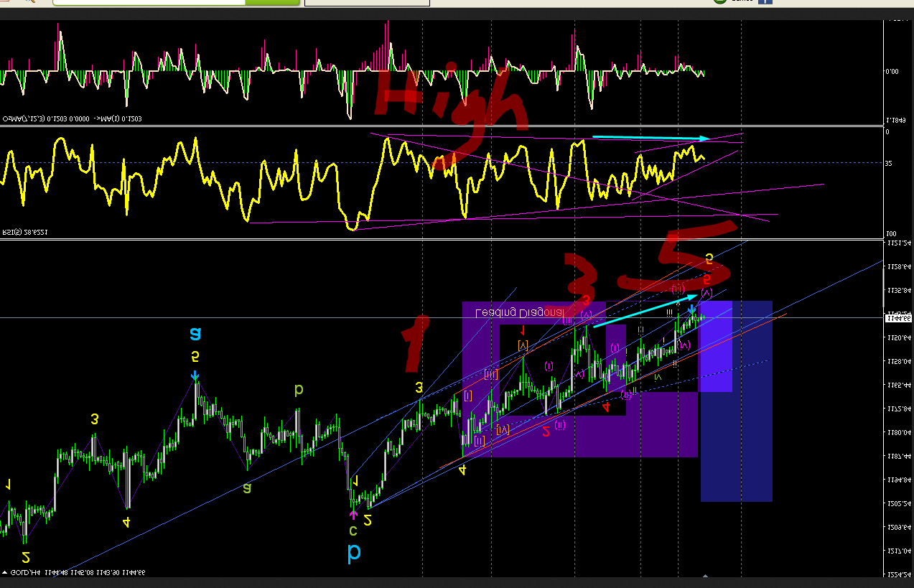Select the blue arrow at the wave 5 peak
This screenshot has width=914, height=588.
195,375
